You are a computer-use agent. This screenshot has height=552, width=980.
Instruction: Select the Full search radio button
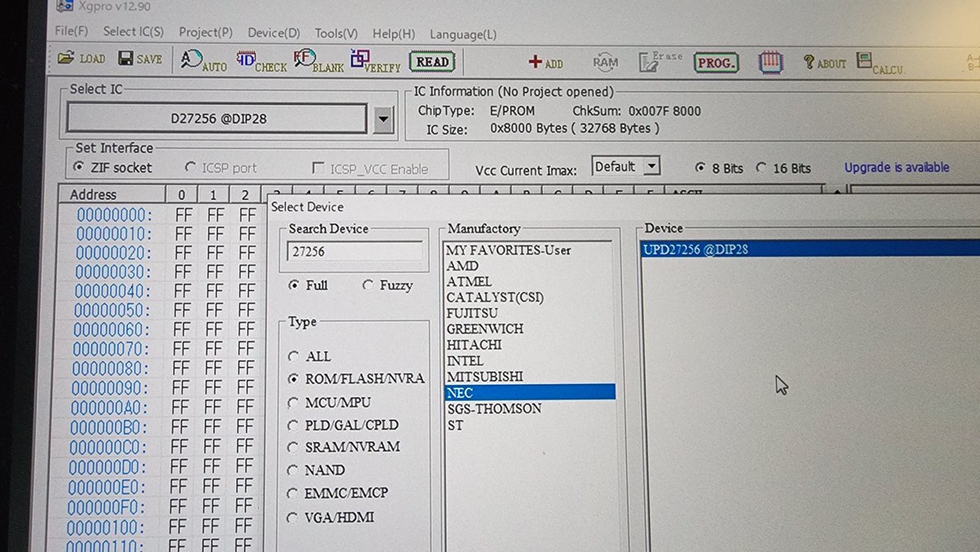point(294,285)
